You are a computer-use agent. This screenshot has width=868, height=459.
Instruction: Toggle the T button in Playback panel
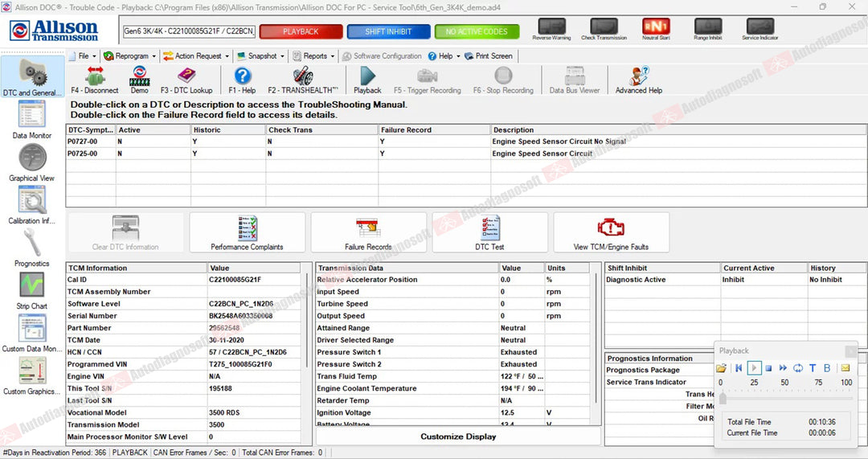[x=813, y=367]
